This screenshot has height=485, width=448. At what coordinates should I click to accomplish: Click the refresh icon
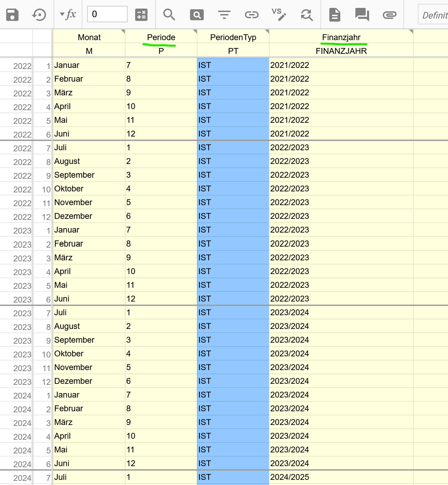[306, 14]
